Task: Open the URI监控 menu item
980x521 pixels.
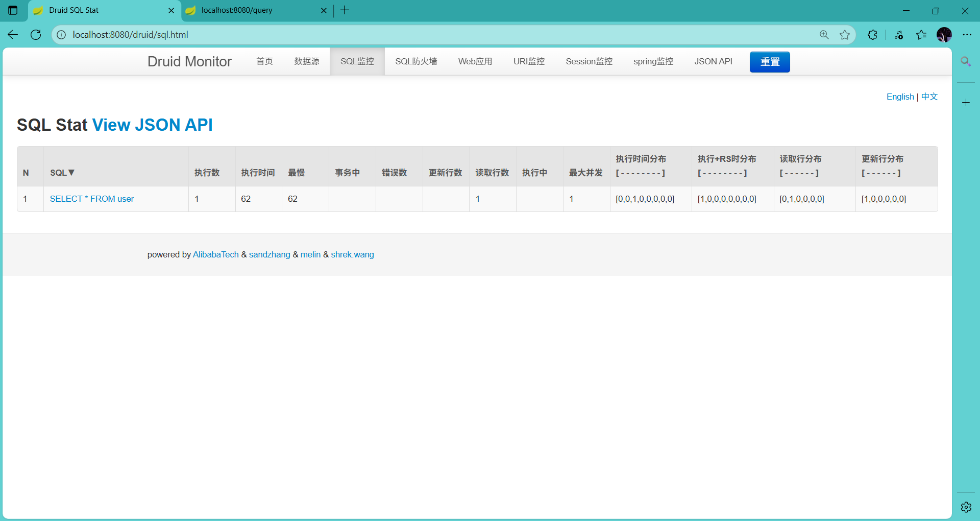Action: pos(529,62)
